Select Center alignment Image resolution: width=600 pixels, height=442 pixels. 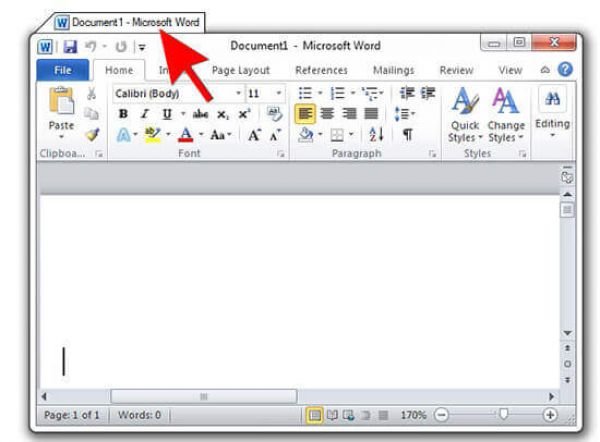click(327, 114)
